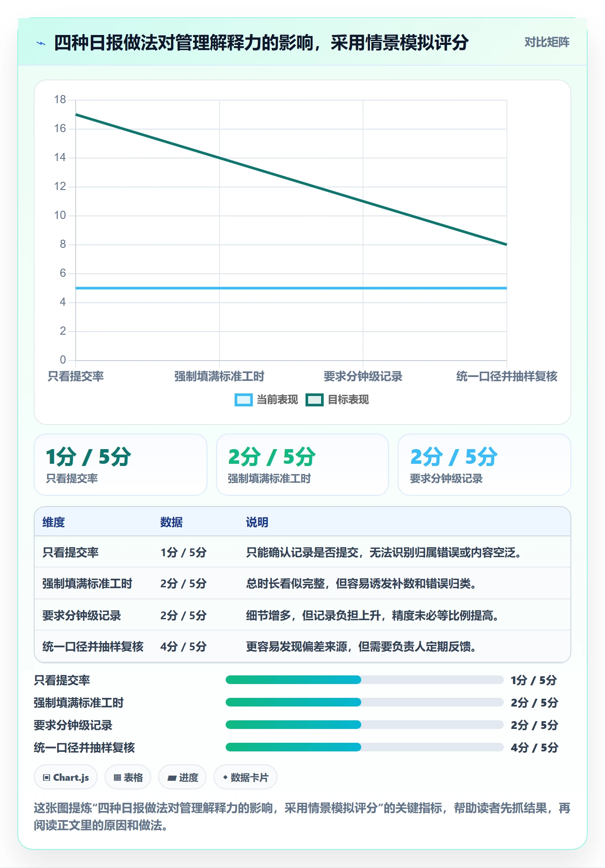605x868 pixels.
Task: Open the 要求分钟级记录 score card
Action: pyautogui.click(x=484, y=465)
